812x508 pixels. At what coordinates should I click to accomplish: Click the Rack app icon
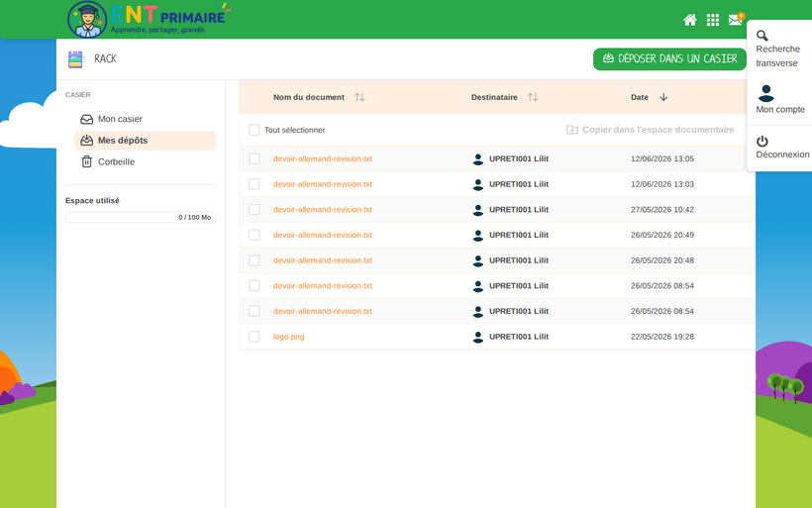coord(75,59)
